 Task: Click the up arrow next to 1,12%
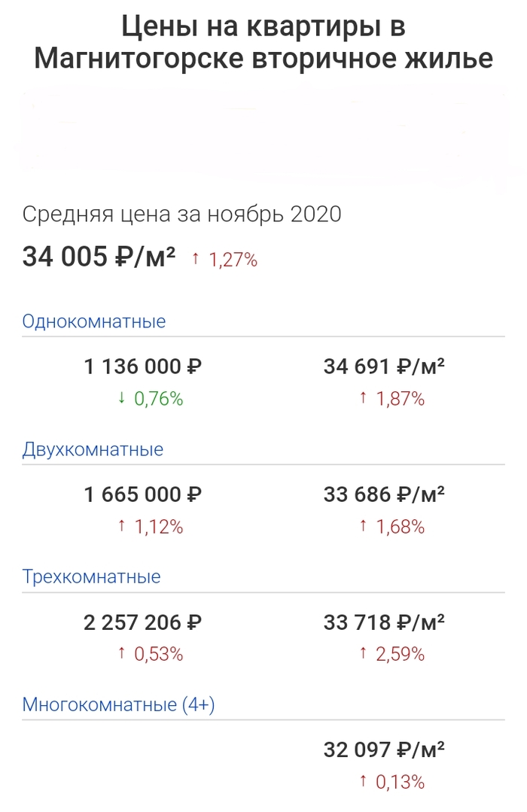pos(121,527)
